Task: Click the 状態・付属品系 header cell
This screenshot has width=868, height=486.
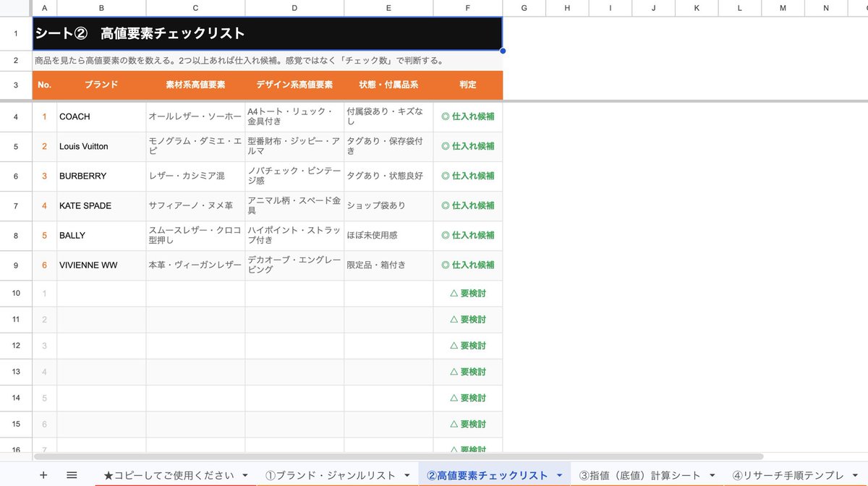Action: (x=388, y=85)
